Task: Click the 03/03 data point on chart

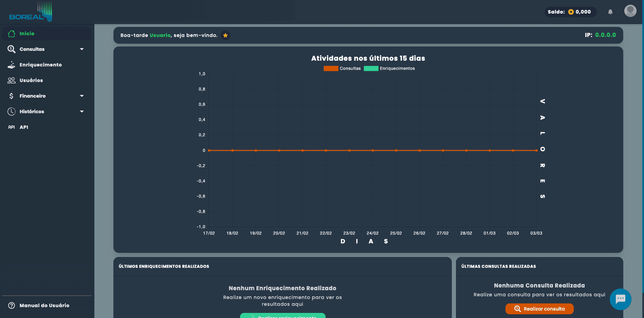Action: 536,151
